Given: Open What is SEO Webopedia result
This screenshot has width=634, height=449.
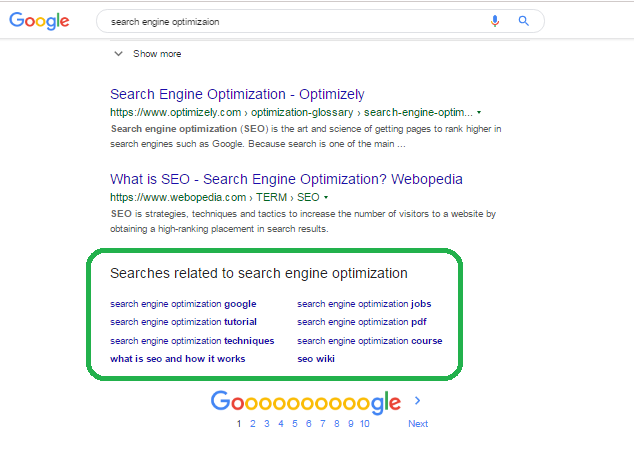Looking at the screenshot, I should 286,179.
